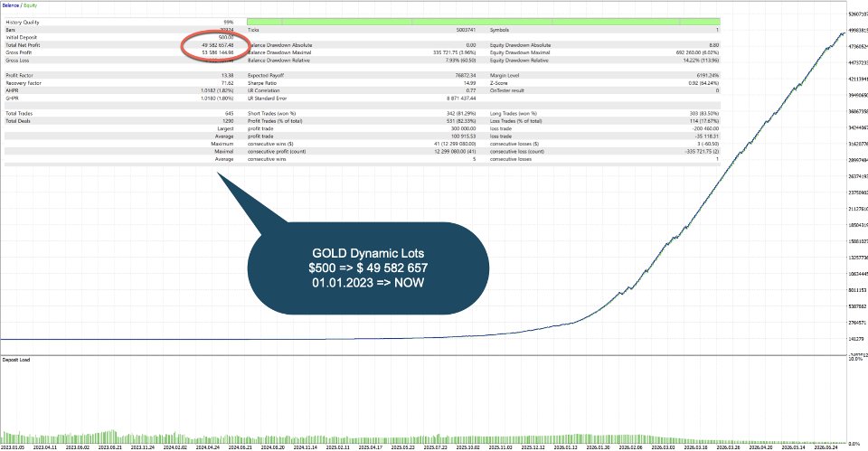
Task: Select Equity Drawdown Relative label
Action: (519, 61)
